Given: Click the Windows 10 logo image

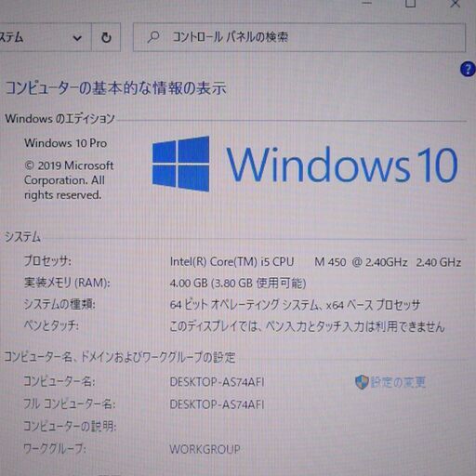Looking at the screenshot, I should coord(305,164).
